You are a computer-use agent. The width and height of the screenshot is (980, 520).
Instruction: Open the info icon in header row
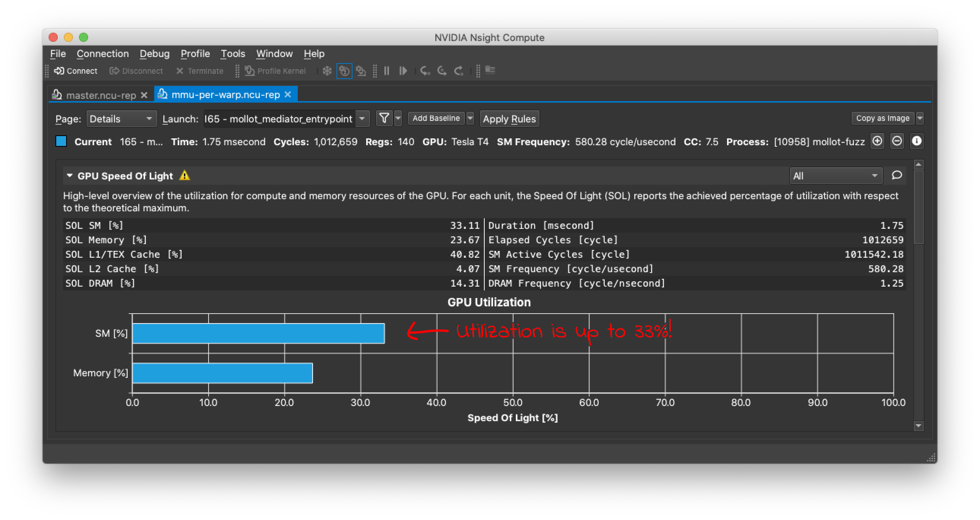pyautogui.click(x=917, y=141)
